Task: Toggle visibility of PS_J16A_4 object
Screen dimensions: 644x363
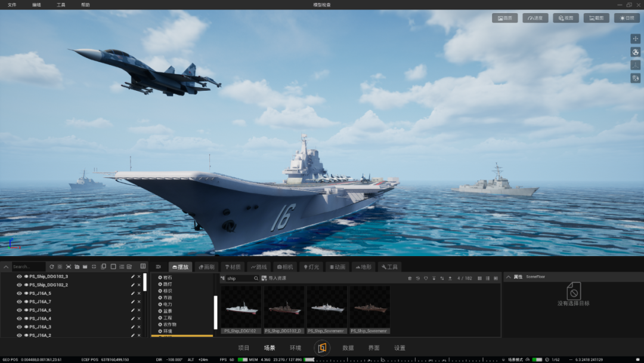Action: click(x=19, y=319)
